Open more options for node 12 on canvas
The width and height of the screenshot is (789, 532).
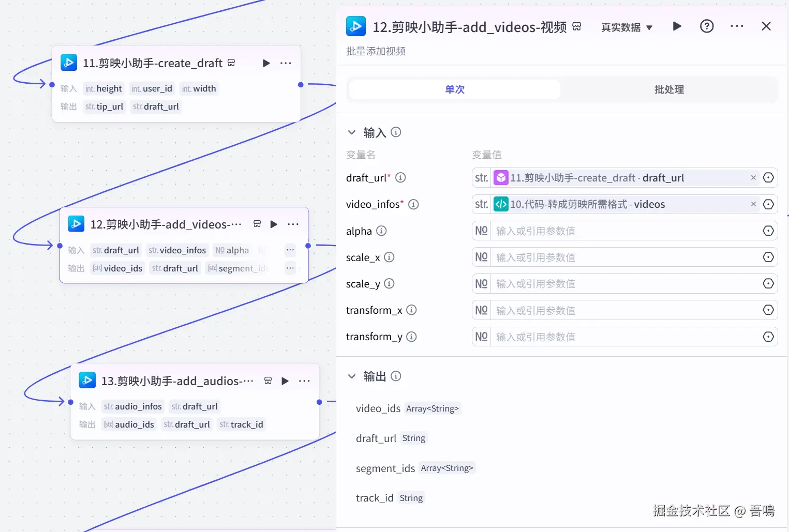293,224
